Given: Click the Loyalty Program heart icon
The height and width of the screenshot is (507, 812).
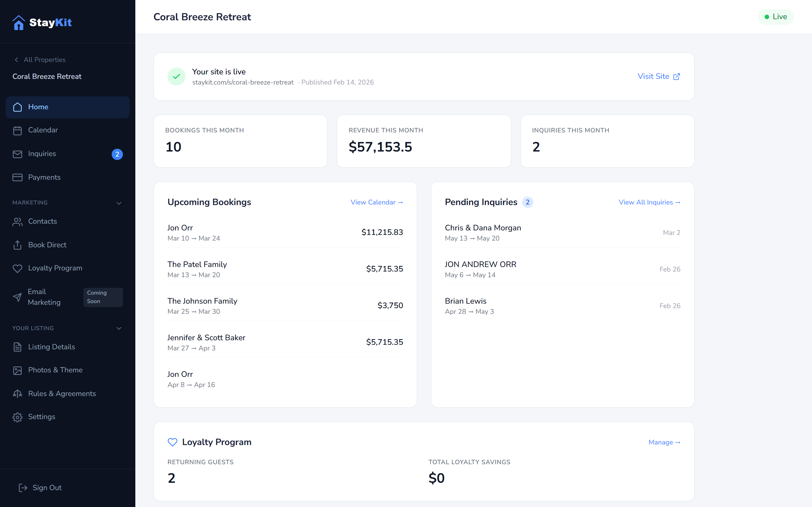Looking at the screenshot, I should pos(17,268).
